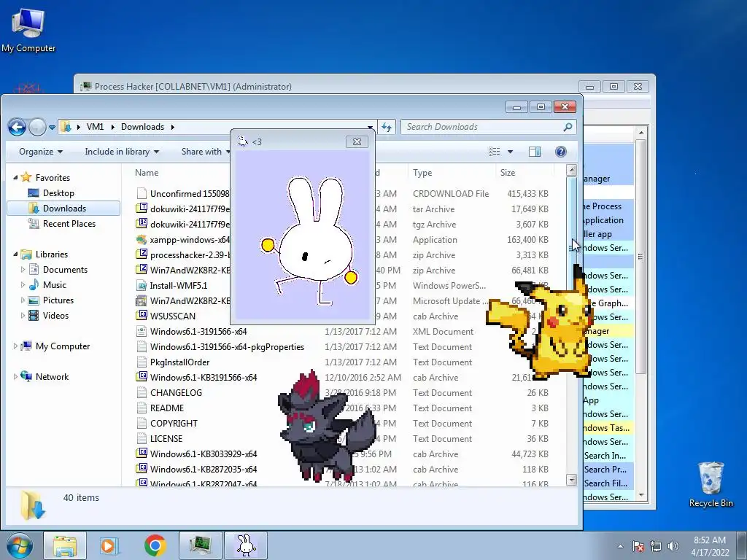Viewport: 747px width, 560px height.
Task: Sort files by Name column header
Action: coord(146,172)
